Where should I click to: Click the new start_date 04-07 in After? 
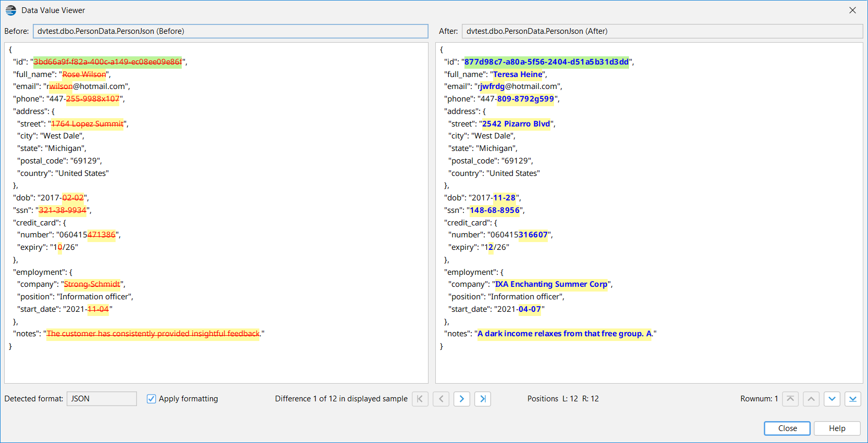pyautogui.click(x=530, y=309)
